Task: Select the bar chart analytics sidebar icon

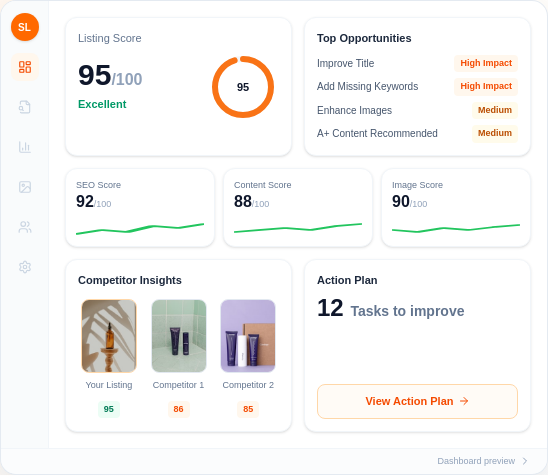Action: click(25, 147)
